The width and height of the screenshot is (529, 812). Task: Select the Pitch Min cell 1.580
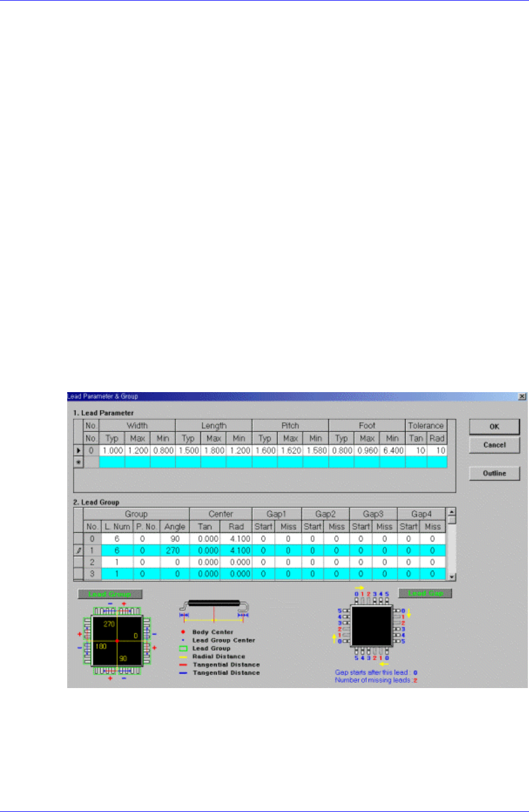316,450
